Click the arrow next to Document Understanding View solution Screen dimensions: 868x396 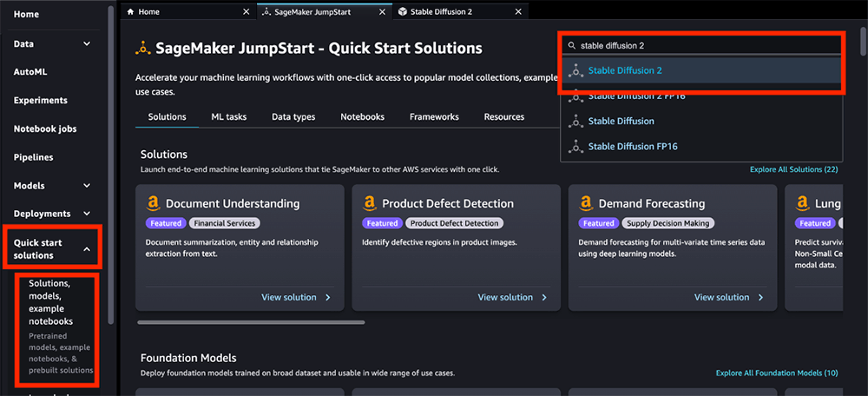328,297
